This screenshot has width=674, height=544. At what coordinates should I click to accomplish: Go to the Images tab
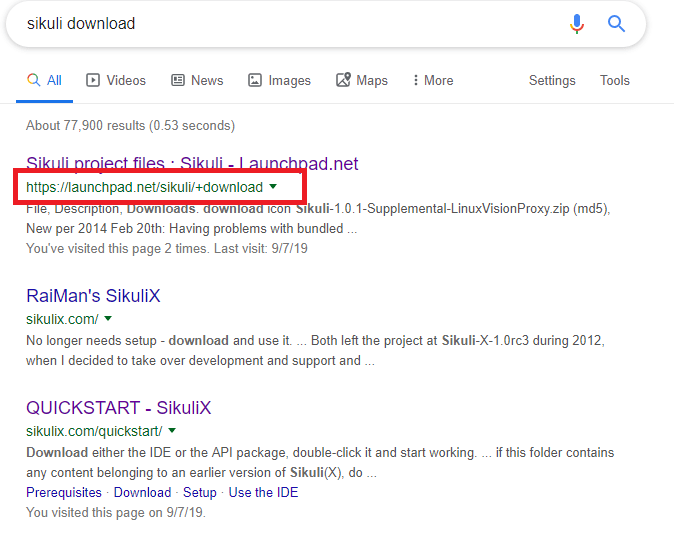[x=279, y=80]
